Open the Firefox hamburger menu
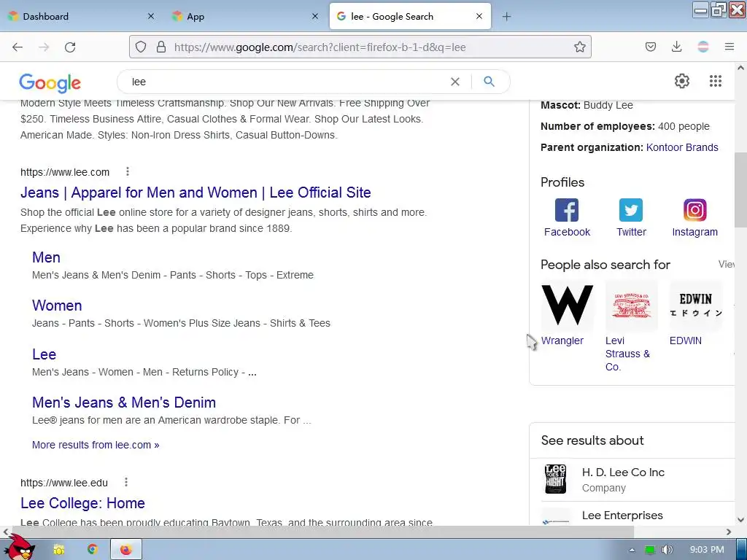 point(729,47)
